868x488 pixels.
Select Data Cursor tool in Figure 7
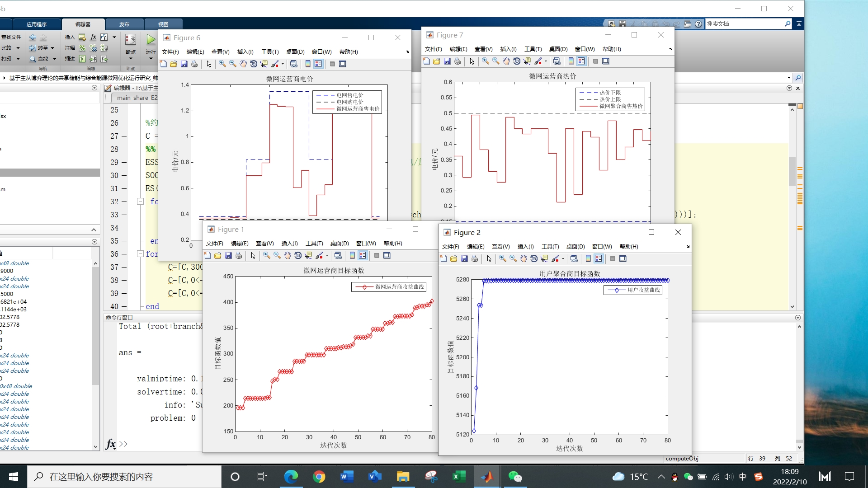[x=527, y=61]
